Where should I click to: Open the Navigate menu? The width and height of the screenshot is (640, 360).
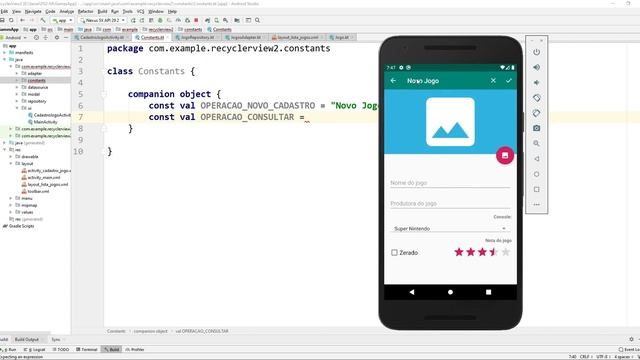coord(33,11)
